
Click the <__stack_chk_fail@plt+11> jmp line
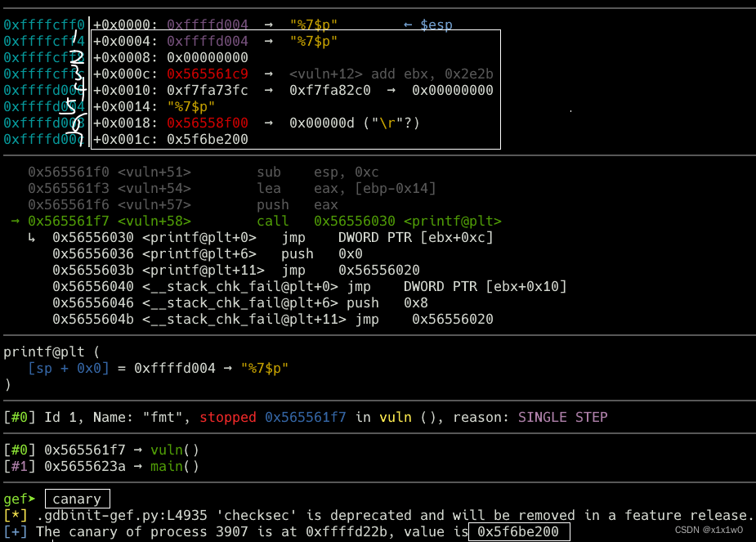pos(273,320)
